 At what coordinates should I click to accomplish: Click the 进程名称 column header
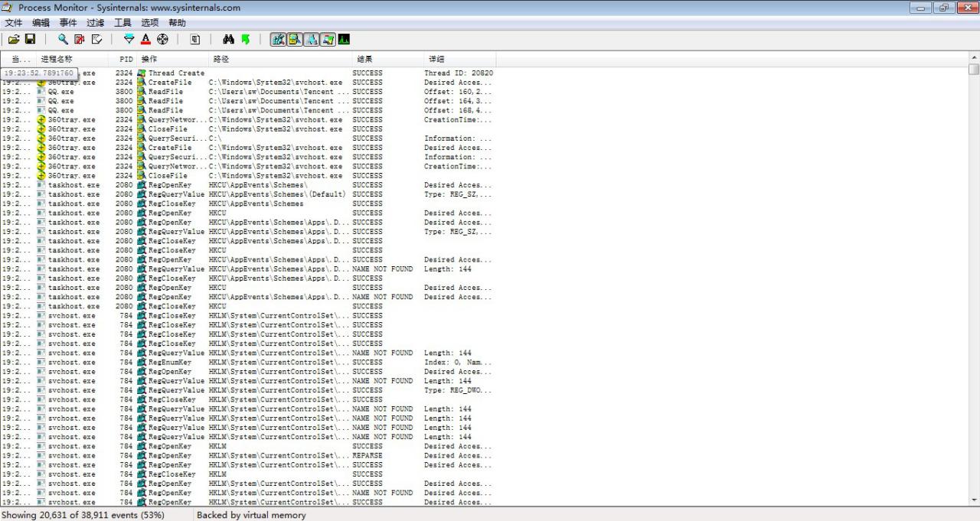[x=57, y=59]
